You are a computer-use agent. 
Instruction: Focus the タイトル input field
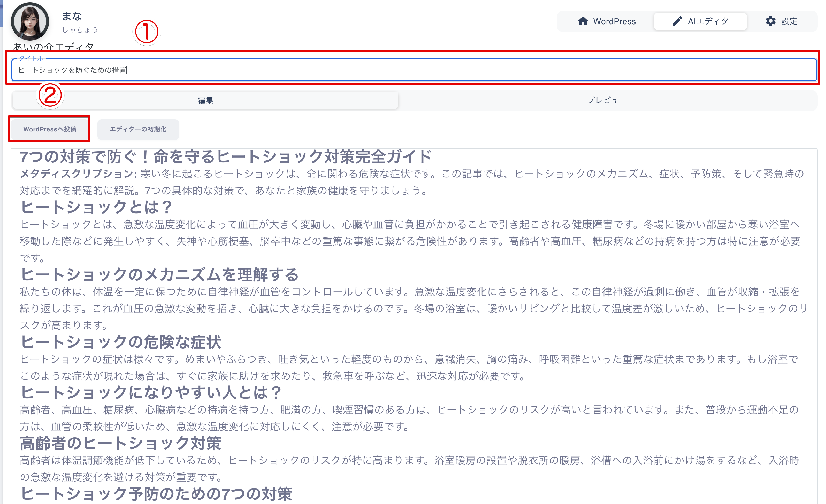click(414, 70)
